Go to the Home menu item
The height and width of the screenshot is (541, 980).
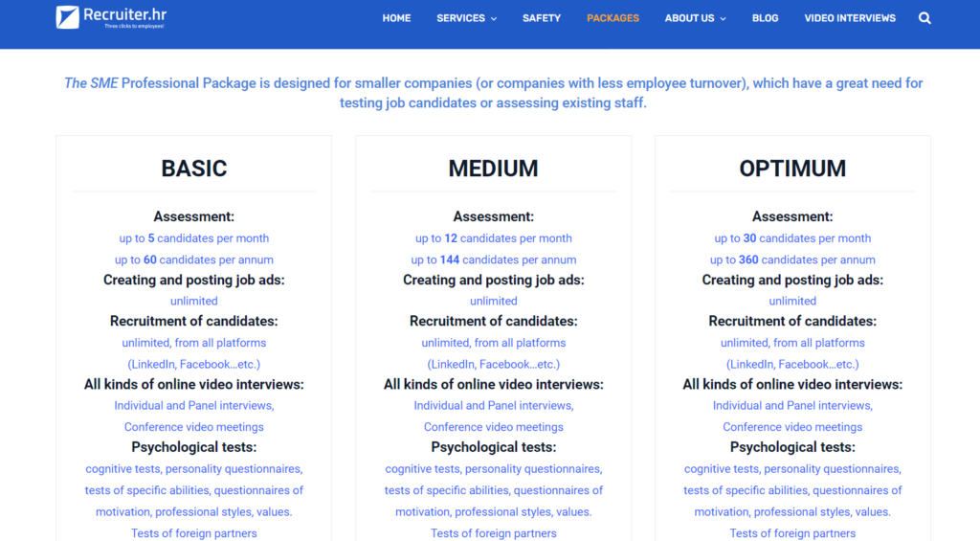click(396, 18)
